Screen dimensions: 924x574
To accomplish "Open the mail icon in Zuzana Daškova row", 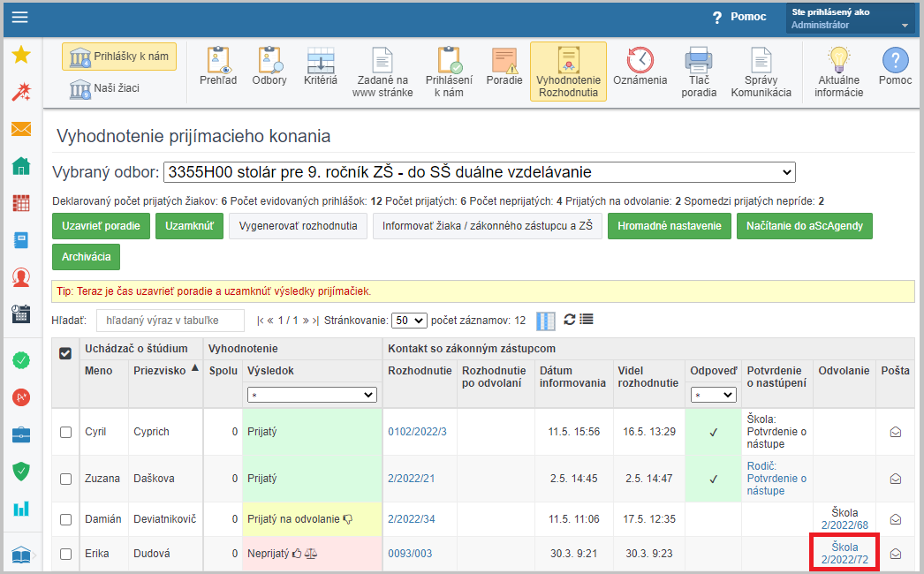I will coord(895,479).
